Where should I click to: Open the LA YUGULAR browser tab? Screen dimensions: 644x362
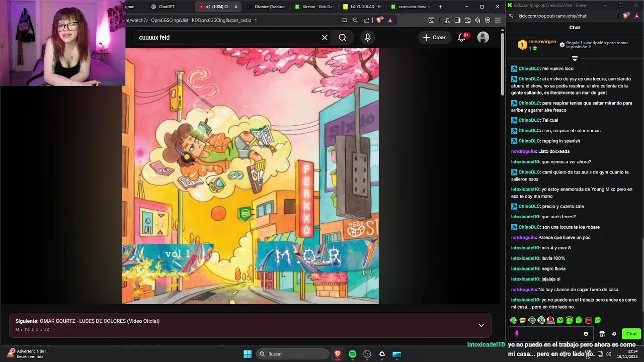click(362, 7)
